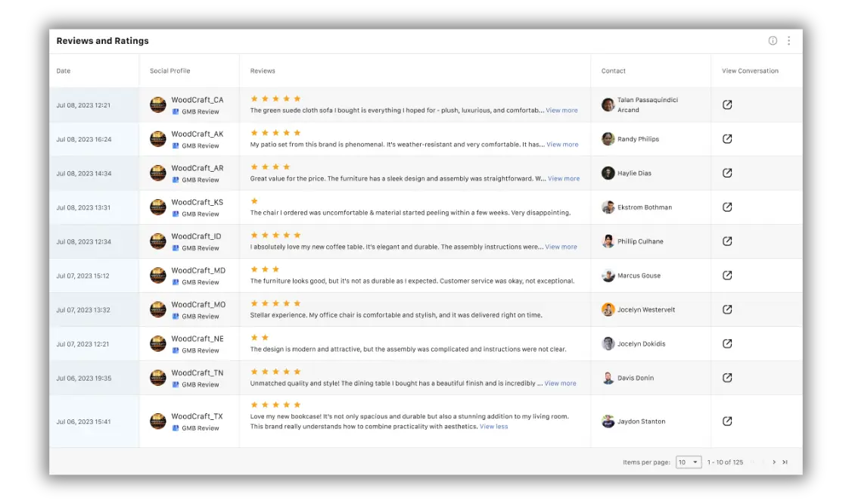This screenshot has height=504, width=852.
Task: Open conversation for Marcus Gouse review
Action: pyautogui.click(x=727, y=275)
